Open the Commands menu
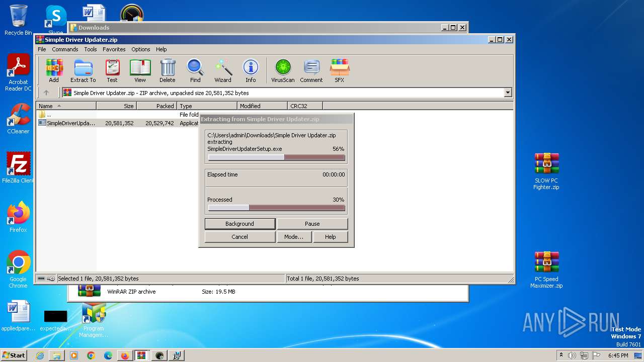This screenshot has height=362, width=644. (65, 49)
